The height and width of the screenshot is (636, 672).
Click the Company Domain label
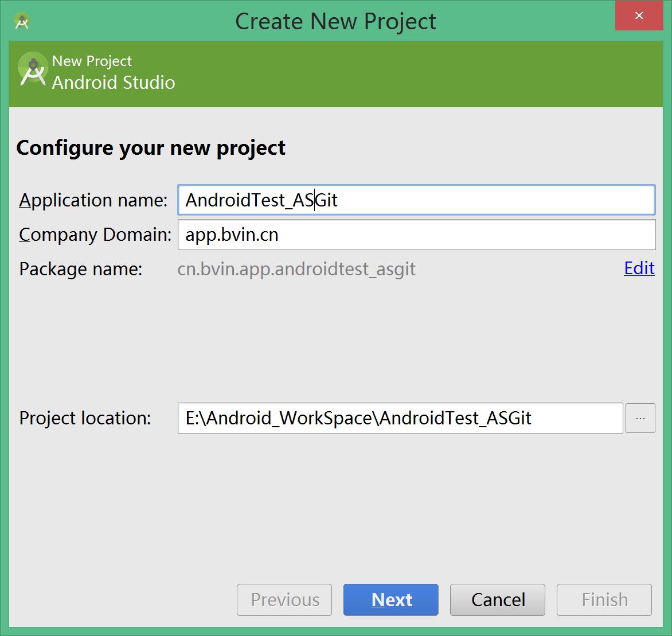[x=95, y=235]
